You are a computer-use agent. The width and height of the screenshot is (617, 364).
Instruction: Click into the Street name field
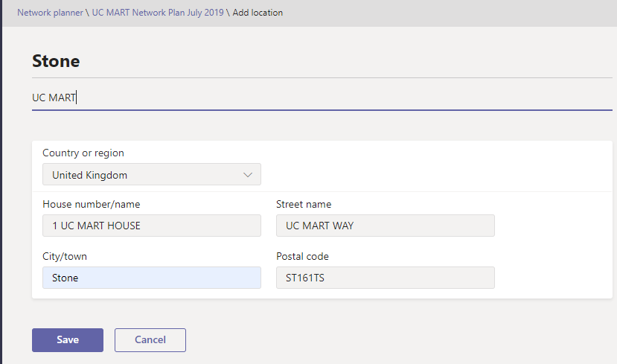(x=385, y=226)
